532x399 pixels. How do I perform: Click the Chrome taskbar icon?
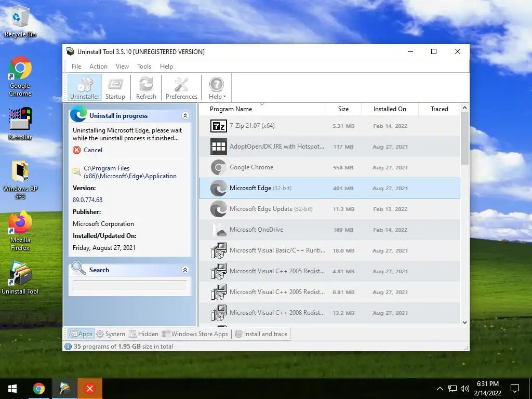(x=38, y=389)
